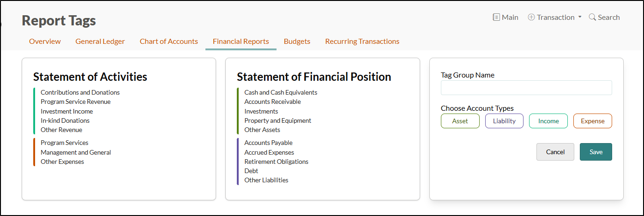Viewport: 644px width, 216px height.
Task: Select the Budgets tab
Action: click(297, 42)
